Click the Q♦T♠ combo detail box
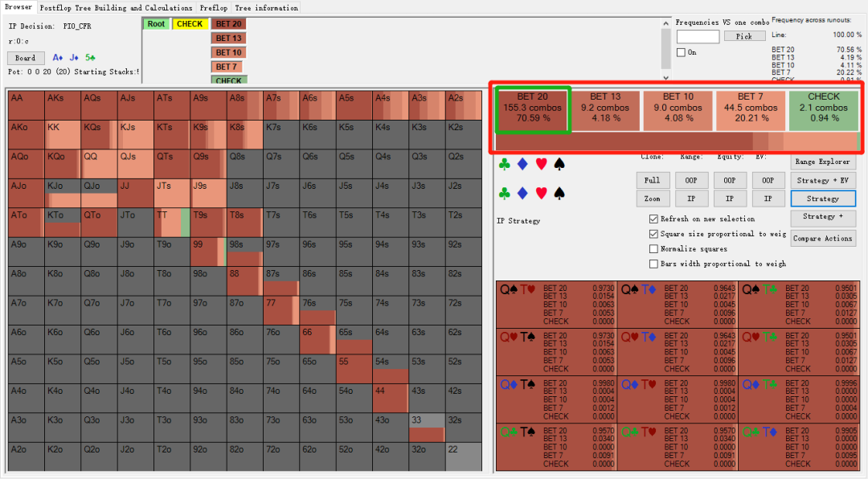The height and width of the screenshot is (479, 868). click(556, 399)
